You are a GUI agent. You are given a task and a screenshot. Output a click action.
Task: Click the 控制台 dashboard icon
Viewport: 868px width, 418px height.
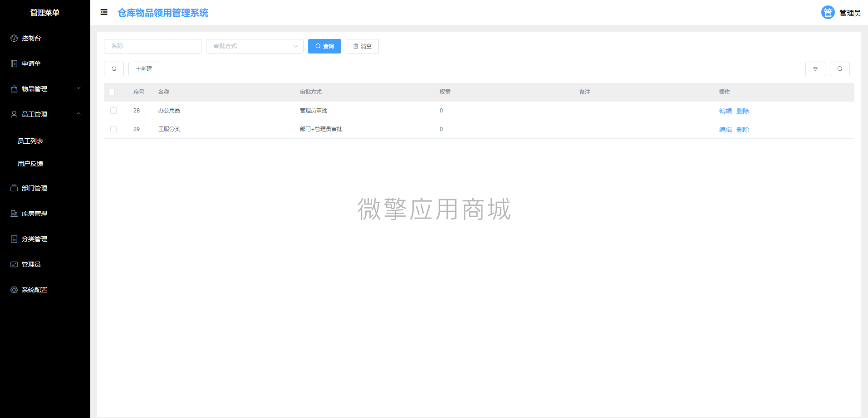[14, 38]
